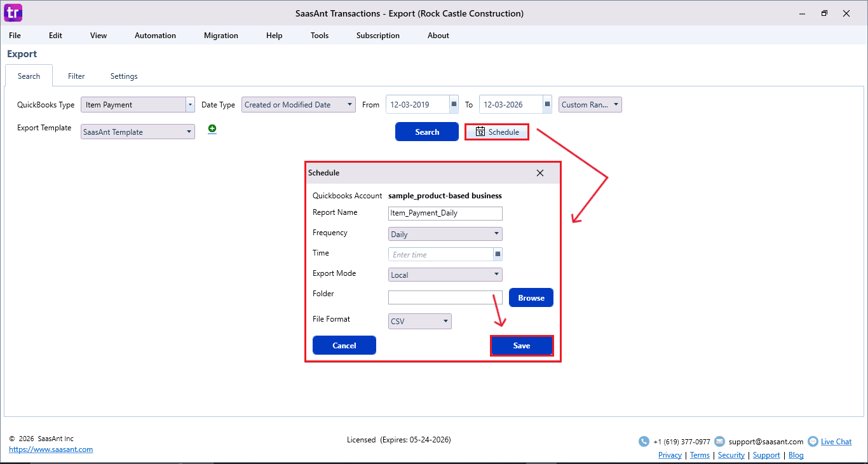
Task: Expand the QuickBooks Type dropdown
Action: pyautogui.click(x=189, y=105)
